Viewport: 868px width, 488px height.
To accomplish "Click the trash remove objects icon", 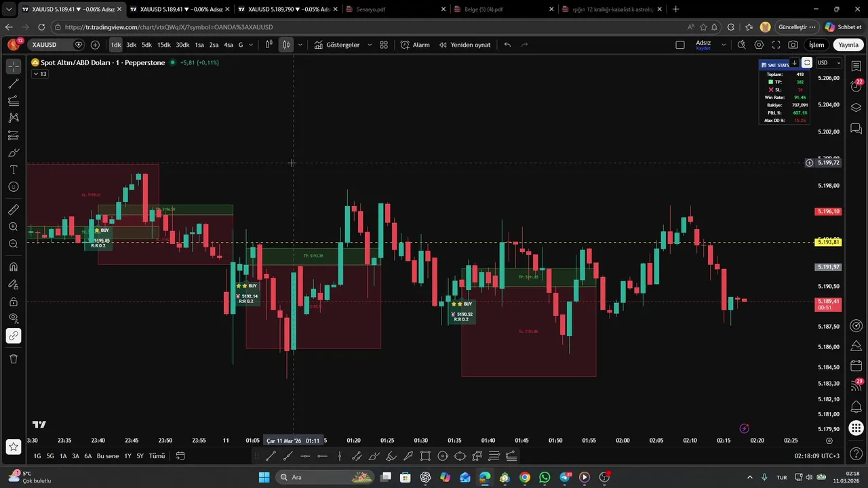I will click(x=14, y=359).
